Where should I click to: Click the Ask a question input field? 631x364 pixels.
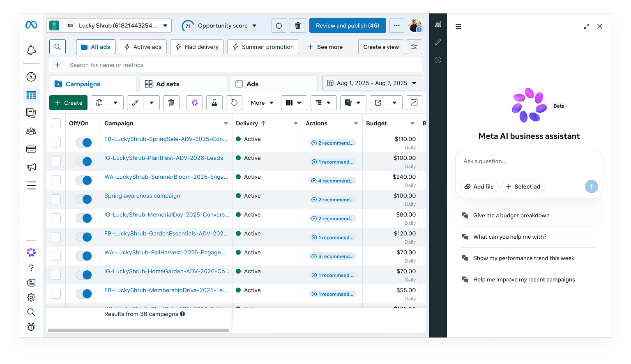click(529, 161)
